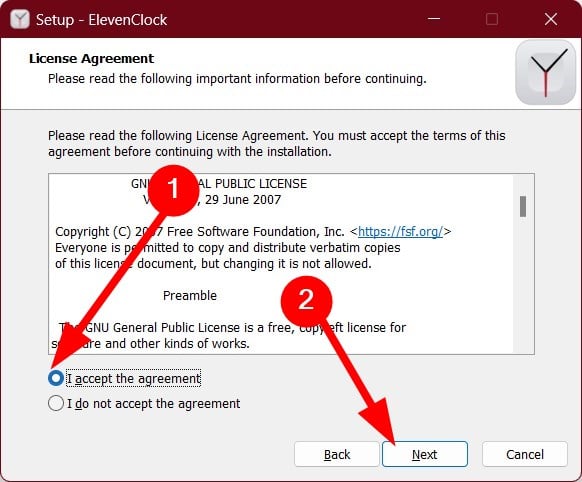The height and width of the screenshot is (482, 582).
Task: Click the "29 June 2007" license date text
Action: pyautogui.click(x=243, y=200)
